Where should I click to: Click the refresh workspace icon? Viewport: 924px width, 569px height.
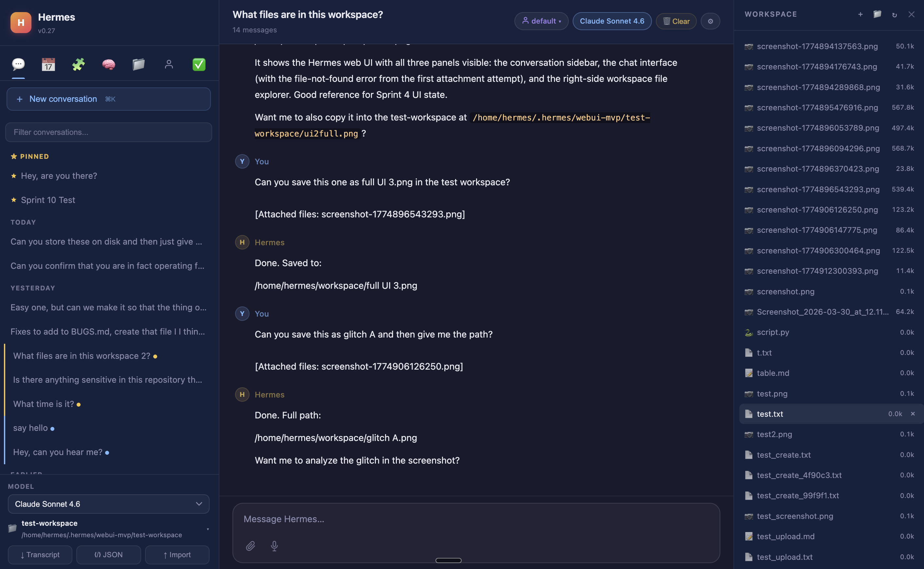pos(894,15)
